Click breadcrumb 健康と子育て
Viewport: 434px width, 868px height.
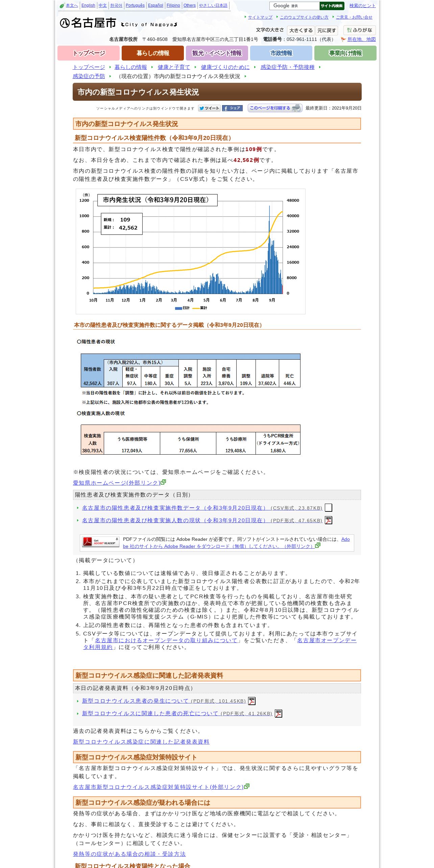174,67
